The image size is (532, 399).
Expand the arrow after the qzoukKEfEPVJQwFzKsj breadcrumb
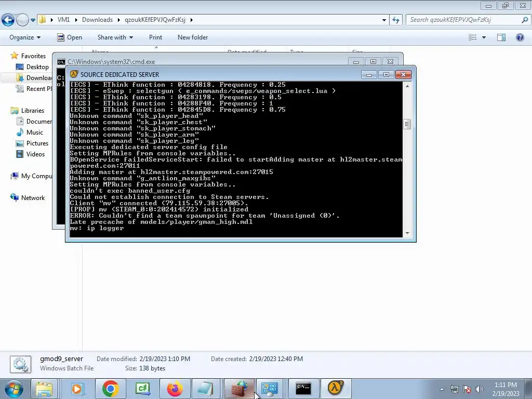(x=191, y=20)
